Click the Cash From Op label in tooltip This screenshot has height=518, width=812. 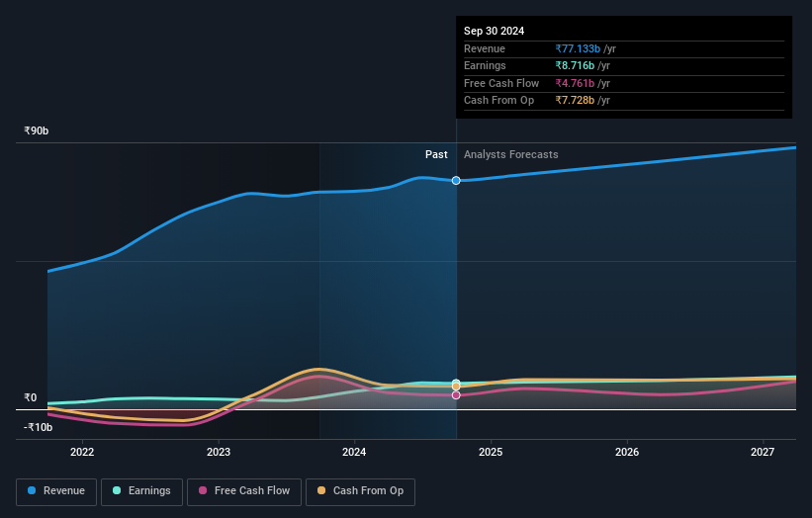click(x=498, y=101)
